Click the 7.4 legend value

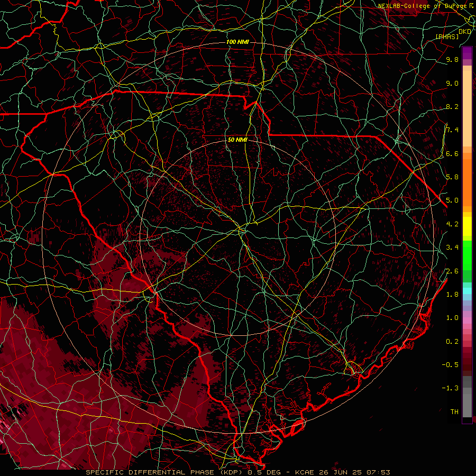[x=452, y=130]
